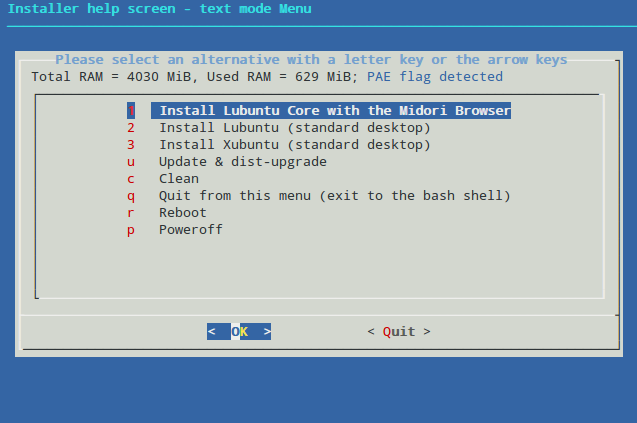Click the red hotkey number '3'
The height and width of the screenshot is (423, 637).
pos(130,145)
